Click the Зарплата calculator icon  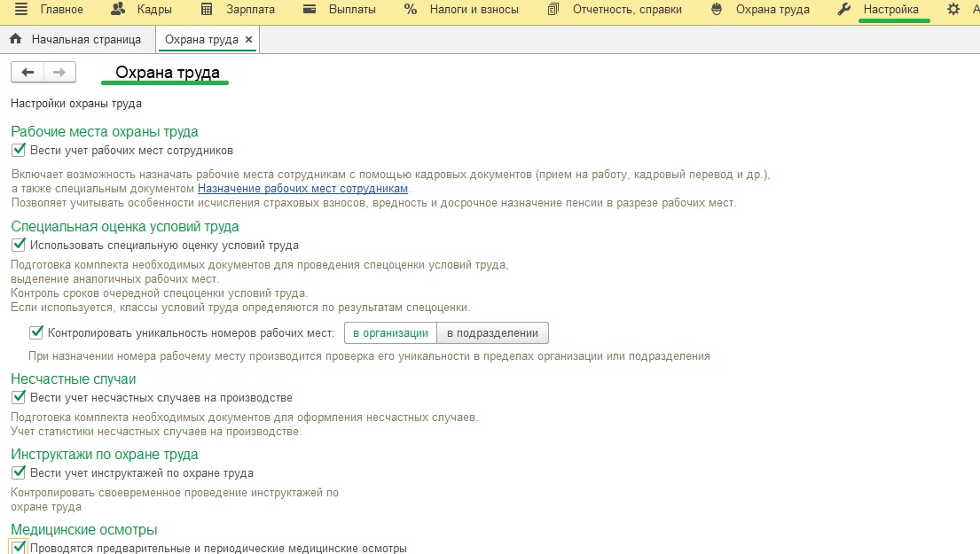tap(207, 10)
